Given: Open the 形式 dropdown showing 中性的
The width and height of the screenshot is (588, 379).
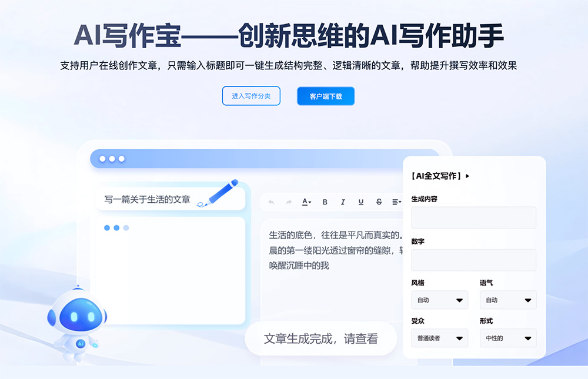Looking at the screenshot, I should click(507, 338).
